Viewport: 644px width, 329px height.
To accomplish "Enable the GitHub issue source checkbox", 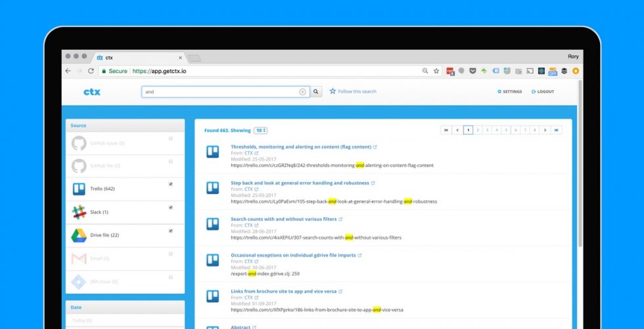I will pyautogui.click(x=171, y=139).
